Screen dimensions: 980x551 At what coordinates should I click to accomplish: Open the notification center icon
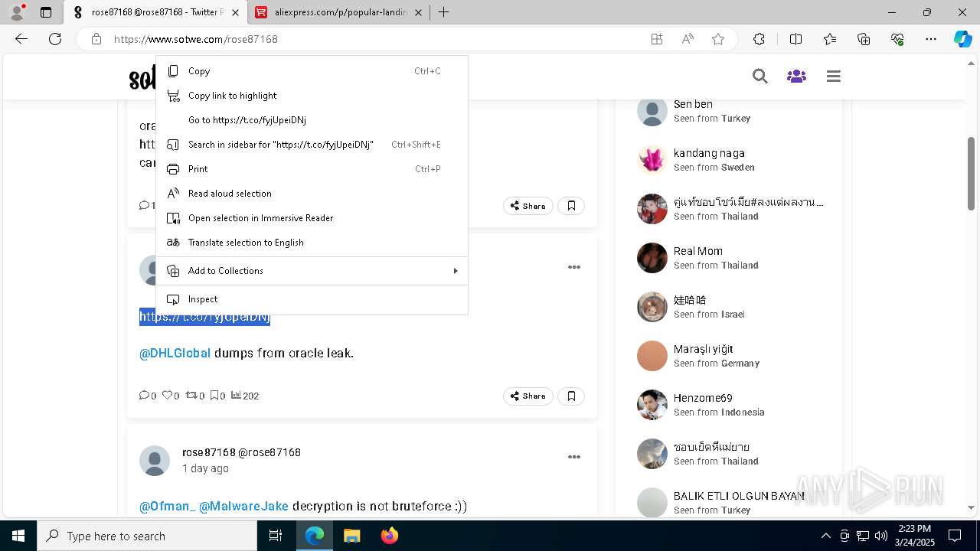(x=955, y=536)
